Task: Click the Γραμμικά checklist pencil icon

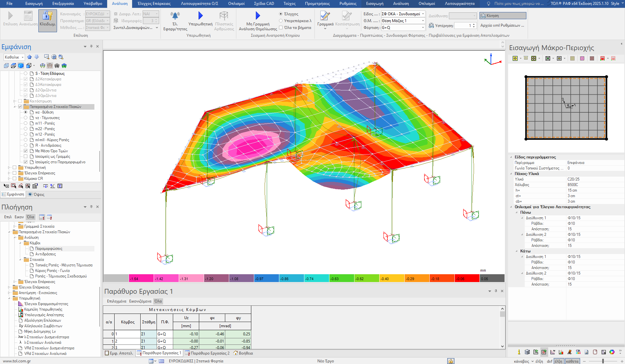Action: pyautogui.click(x=325, y=16)
